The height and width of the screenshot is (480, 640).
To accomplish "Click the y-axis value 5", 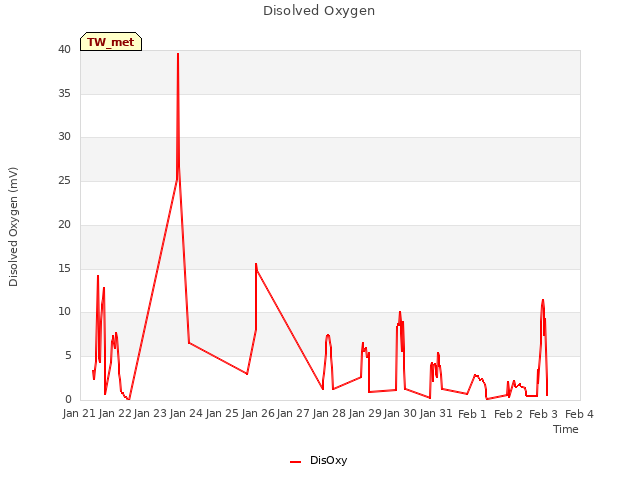I will coord(68,356).
